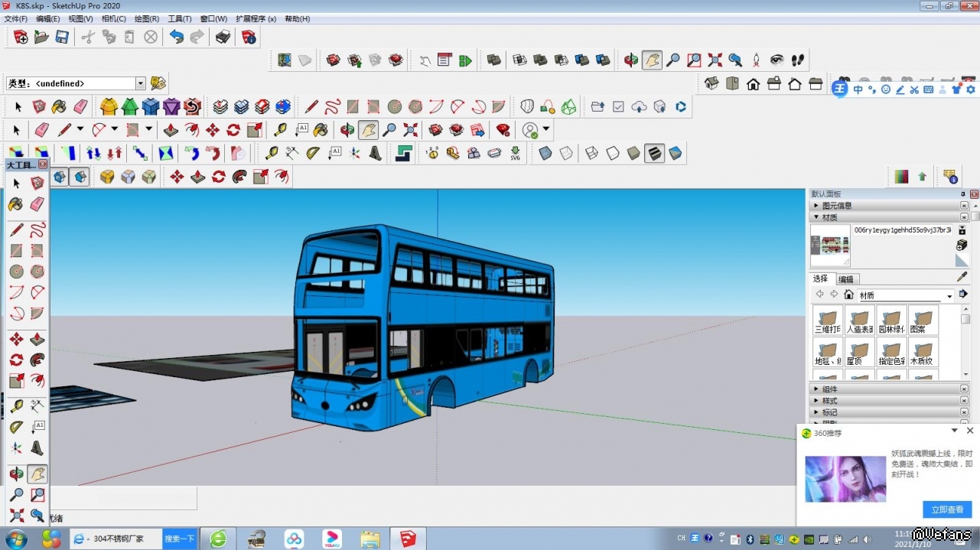Image resolution: width=980 pixels, height=550 pixels.
Task: Click the Print model icon
Action: [223, 37]
